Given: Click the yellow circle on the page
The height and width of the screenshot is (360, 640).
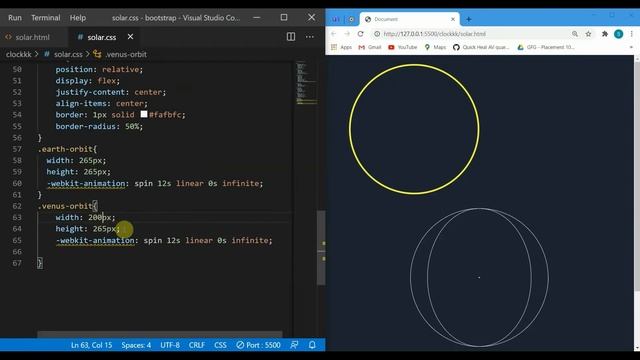Looking at the screenshot, I should 414,129.
